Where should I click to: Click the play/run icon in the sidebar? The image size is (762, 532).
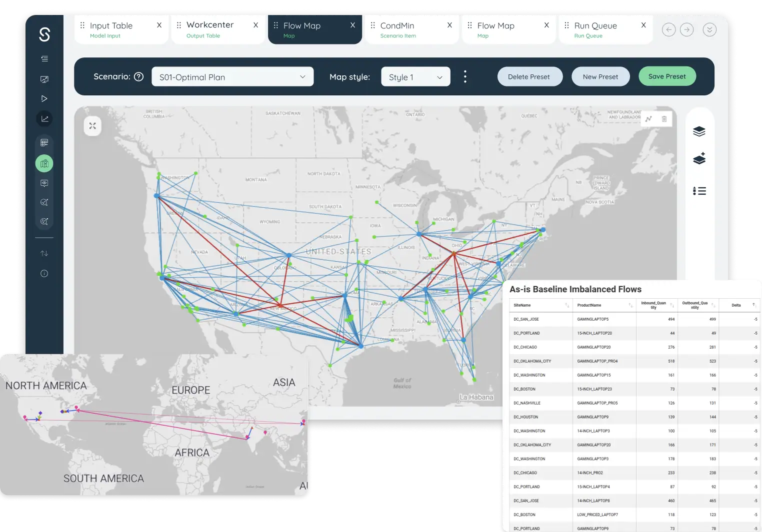44,98
